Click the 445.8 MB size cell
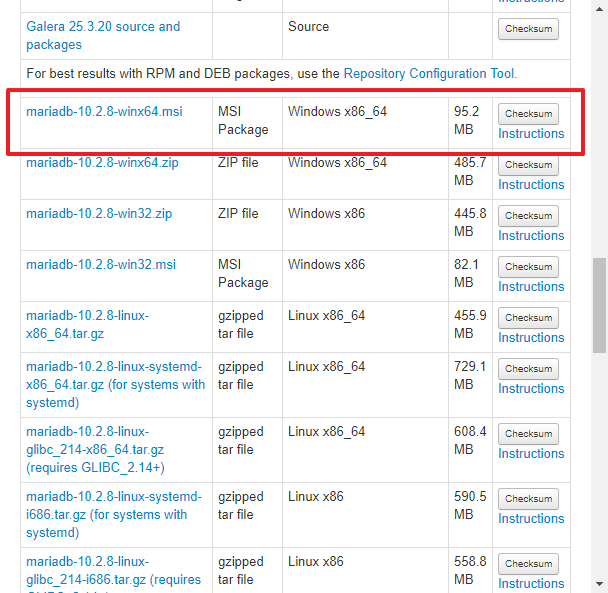The height and width of the screenshot is (593, 608). [470, 225]
